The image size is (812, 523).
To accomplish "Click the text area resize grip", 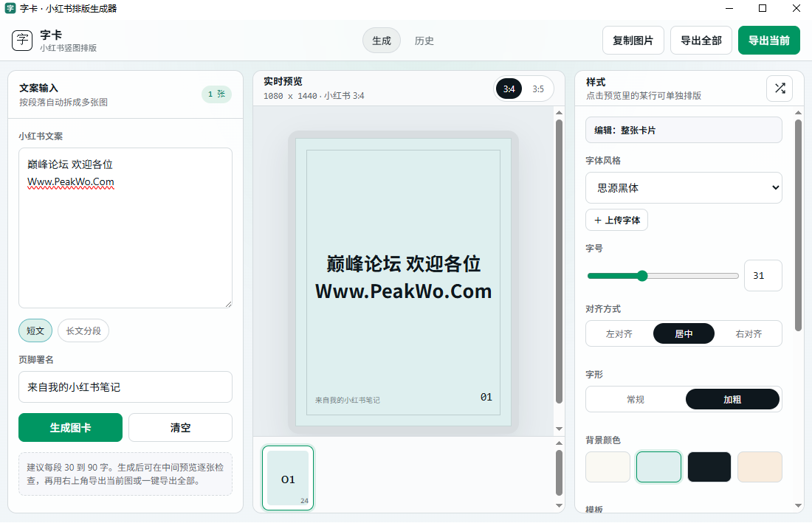I will tap(228, 304).
